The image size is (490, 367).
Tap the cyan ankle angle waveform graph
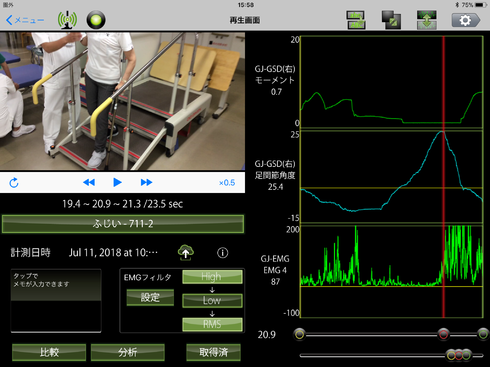pyautogui.click(x=392, y=177)
